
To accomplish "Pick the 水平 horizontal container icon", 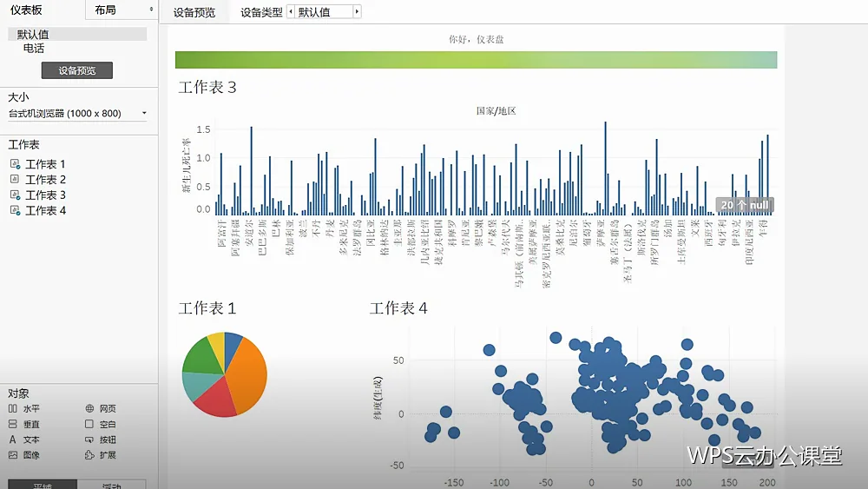I will coord(13,408).
